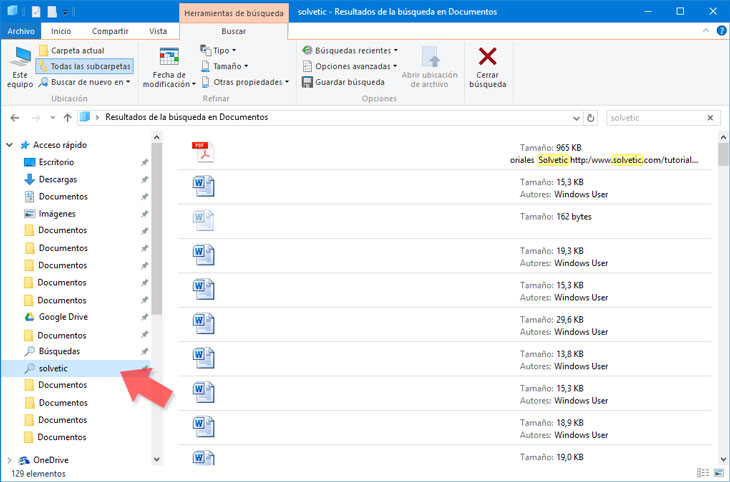
Task: Open the Tamaño filter dropdown
Action: [224, 66]
